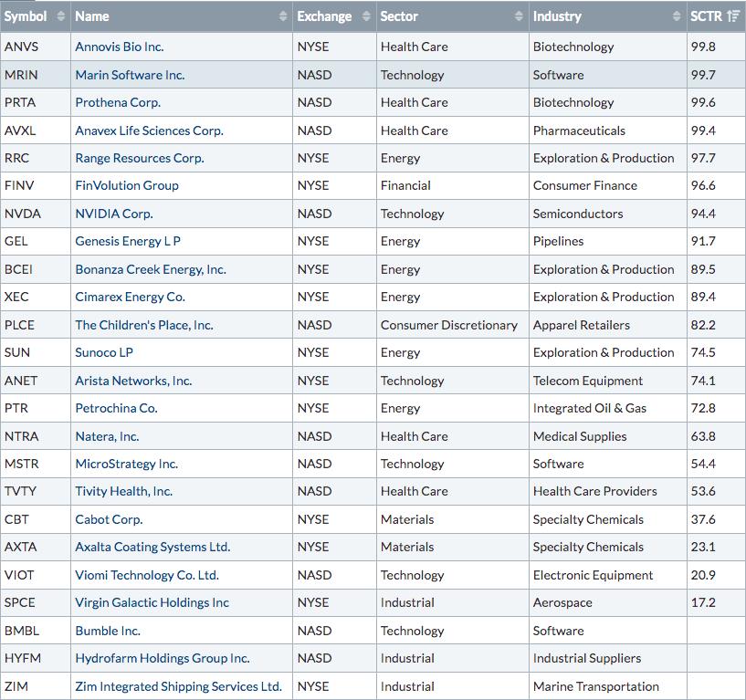Image resolution: width=746 pixels, height=700 pixels.
Task: Open Virgin Galactic Holdings Inc link
Action: (x=152, y=602)
